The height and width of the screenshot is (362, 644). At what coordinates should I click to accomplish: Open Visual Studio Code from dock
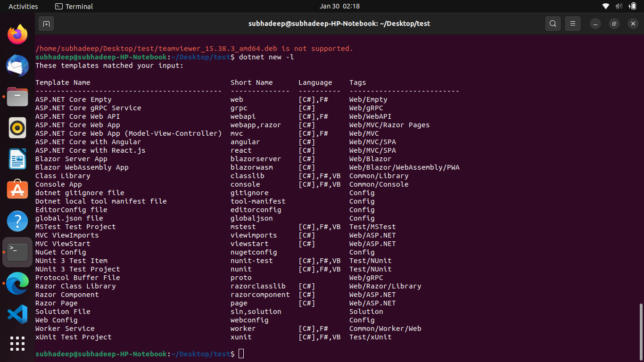(x=17, y=314)
